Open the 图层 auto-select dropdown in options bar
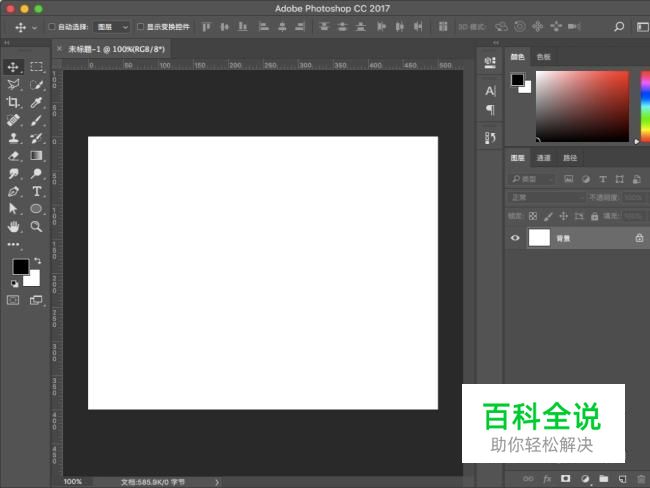This screenshot has width=650, height=488. [112, 27]
